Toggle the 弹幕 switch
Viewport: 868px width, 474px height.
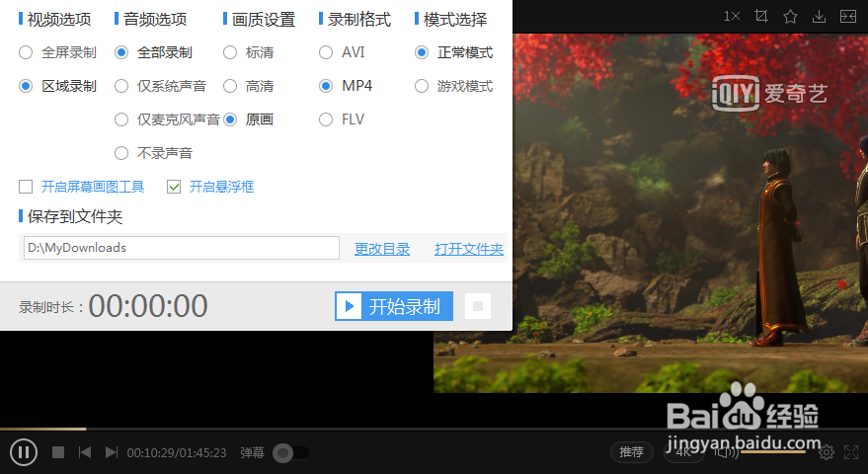[x=291, y=453]
